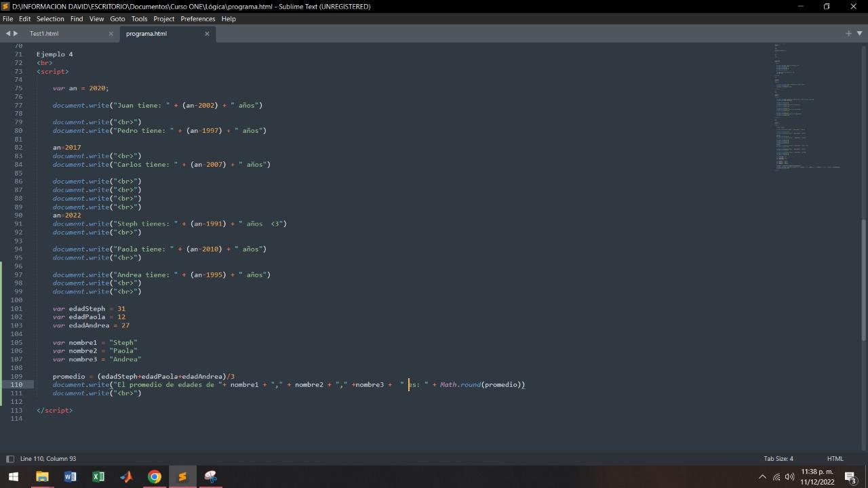This screenshot has height=488, width=868.
Task: Open the Find menu
Action: tap(77, 18)
